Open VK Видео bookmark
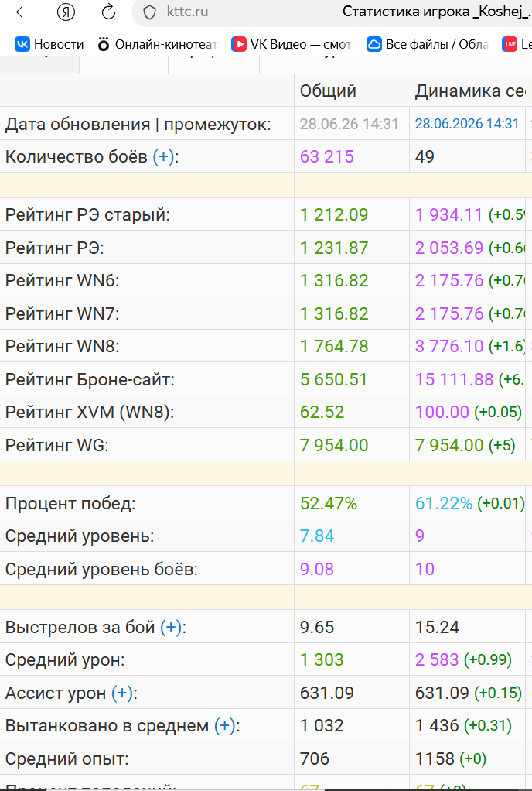This screenshot has height=791, width=532. 292,44
